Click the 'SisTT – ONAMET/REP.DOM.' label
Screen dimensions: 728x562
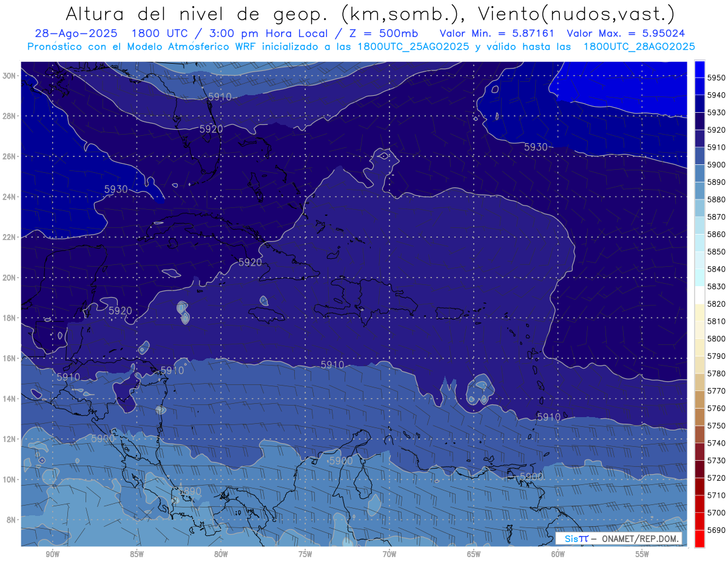point(618,538)
